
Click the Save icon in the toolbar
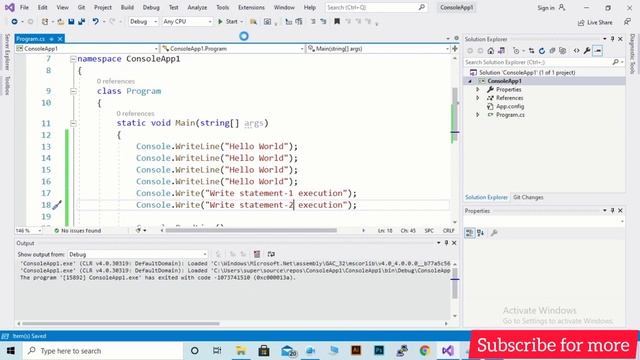[x=71, y=22]
